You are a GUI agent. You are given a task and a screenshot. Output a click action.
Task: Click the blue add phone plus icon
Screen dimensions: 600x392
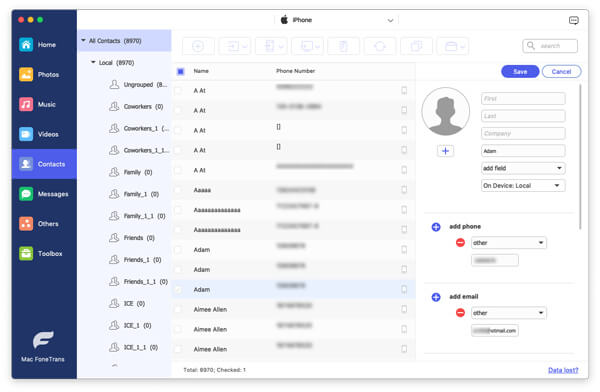[x=436, y=227]
